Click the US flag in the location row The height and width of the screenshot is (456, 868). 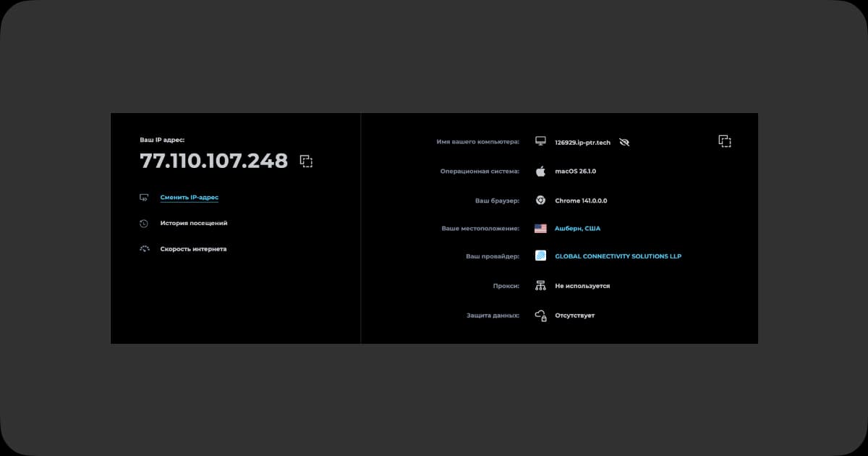pyautogui.click(x=540, y=229)
